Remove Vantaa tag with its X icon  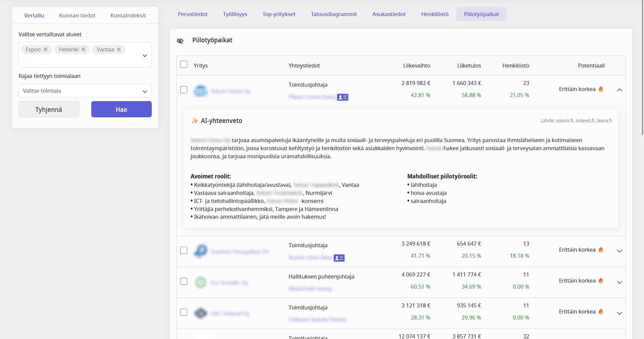coord(119,49)
